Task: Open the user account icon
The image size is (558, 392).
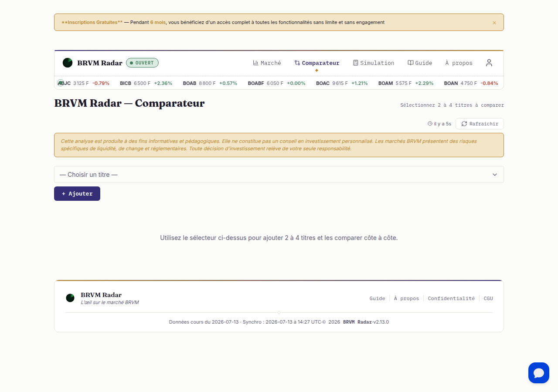Action: tap(489, 63)
